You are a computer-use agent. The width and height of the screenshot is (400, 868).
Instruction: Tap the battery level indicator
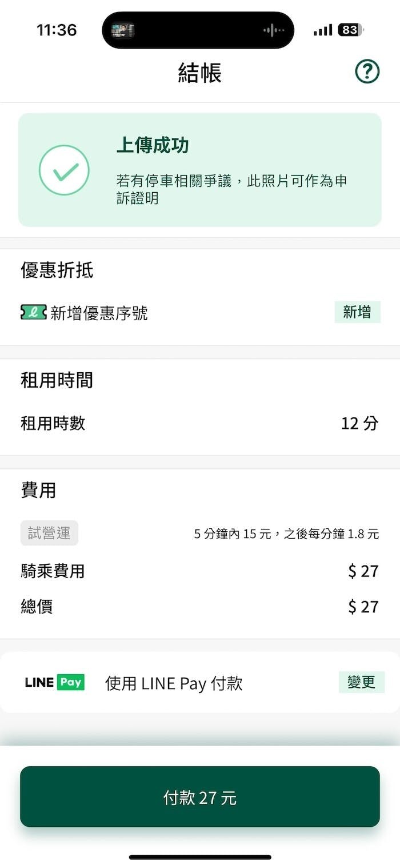[350, 30]
